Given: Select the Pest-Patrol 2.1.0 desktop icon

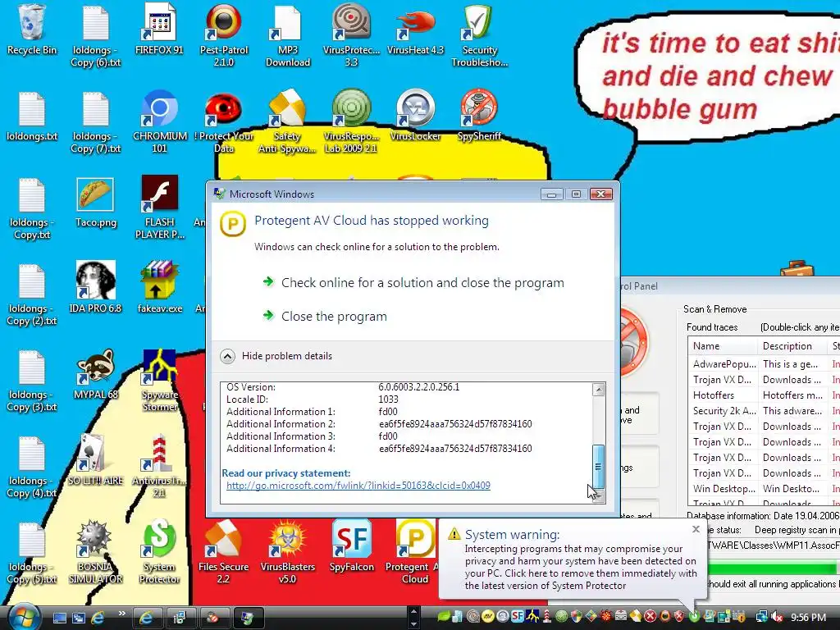Looking at the screenshot, I should 224,35.
